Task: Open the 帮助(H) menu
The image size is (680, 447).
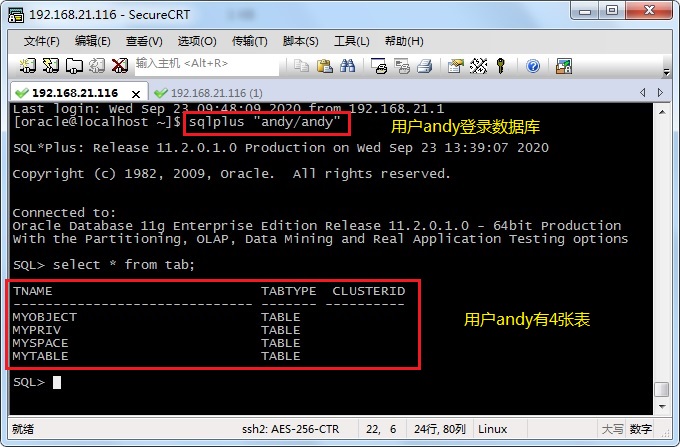Action: click(x=404, y=42)
